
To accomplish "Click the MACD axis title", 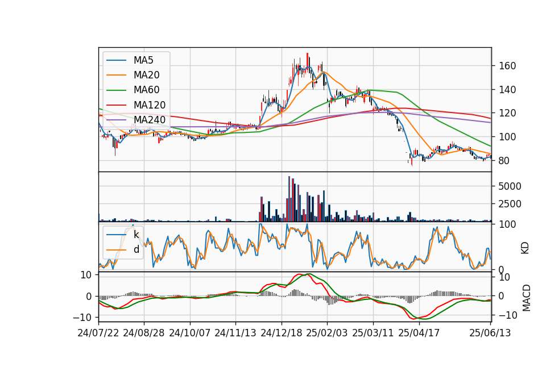I will [x=527, y=298].
